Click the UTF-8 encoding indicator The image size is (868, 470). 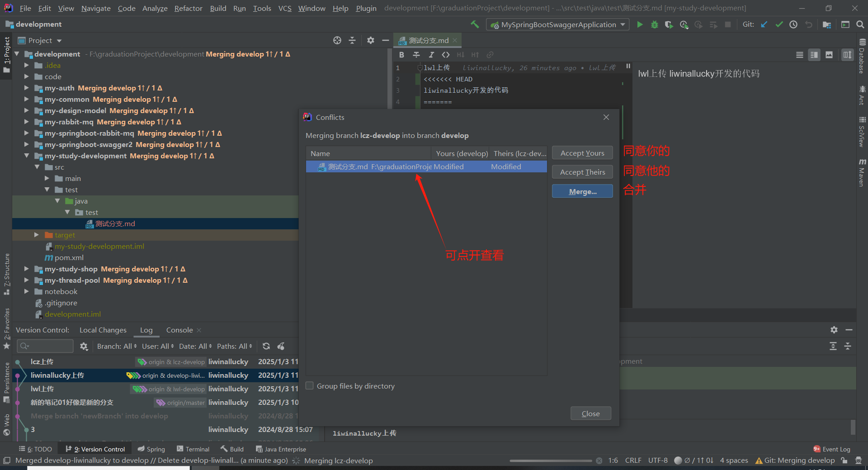(658, 461)
